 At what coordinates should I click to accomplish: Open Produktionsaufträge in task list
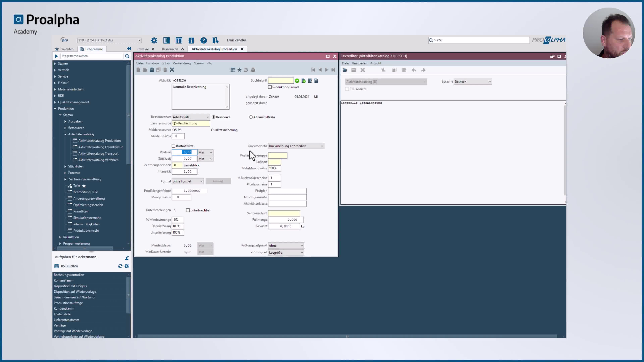tap(68, 303)
